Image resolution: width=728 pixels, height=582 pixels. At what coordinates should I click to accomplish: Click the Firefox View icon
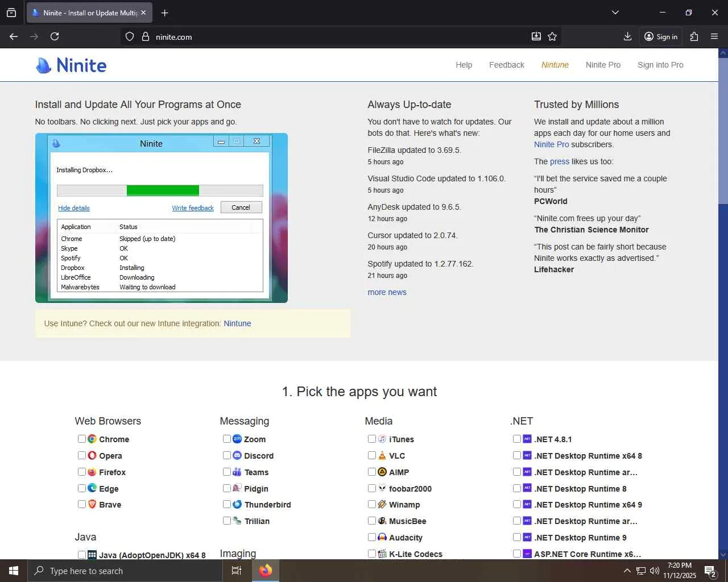point(11,13)
